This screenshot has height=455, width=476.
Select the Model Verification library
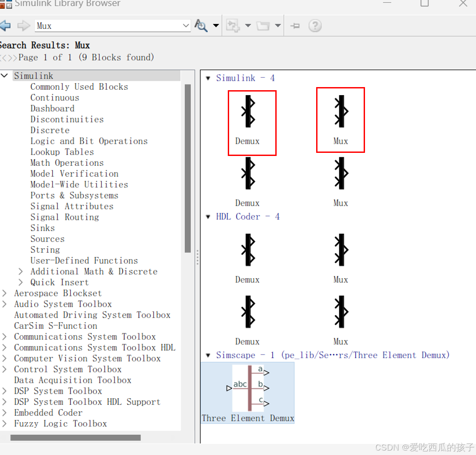click(x=75, y=173)
